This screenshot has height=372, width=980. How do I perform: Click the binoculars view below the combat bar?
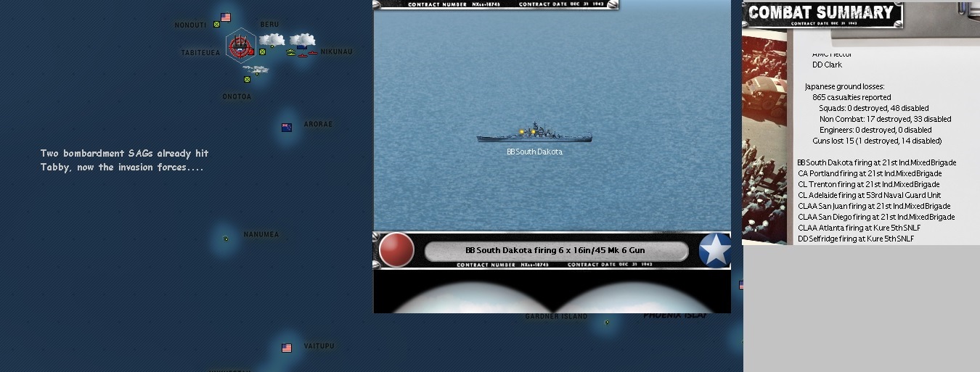552,292
